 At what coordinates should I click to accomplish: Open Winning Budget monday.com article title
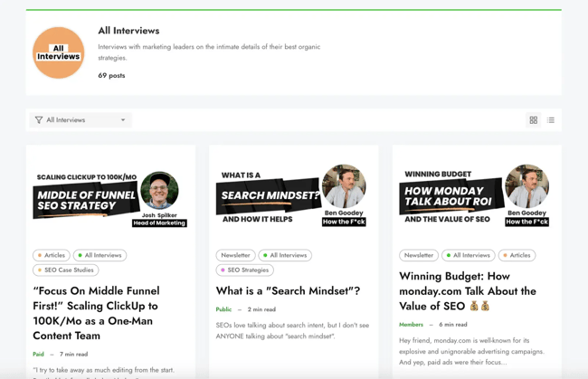point(468,291)
